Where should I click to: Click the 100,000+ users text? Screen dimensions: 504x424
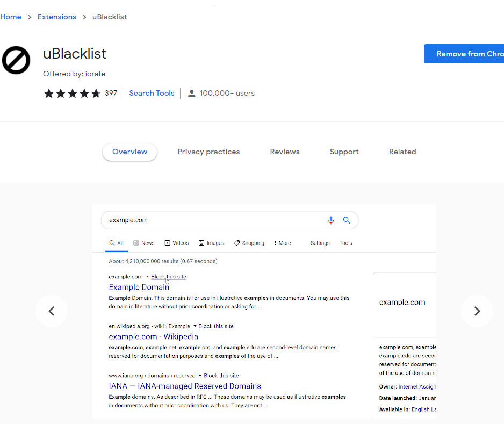[227, 93]
